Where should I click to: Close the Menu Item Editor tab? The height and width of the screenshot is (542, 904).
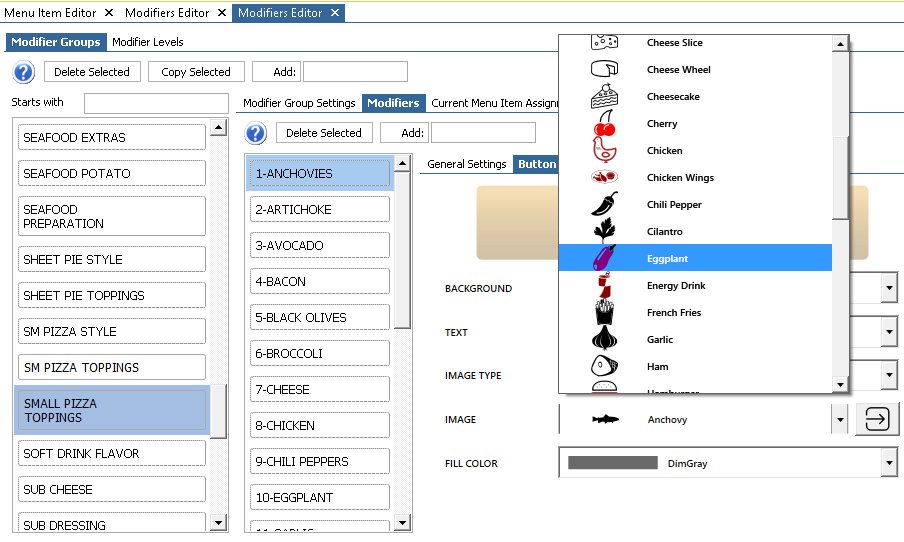[x=108, y=13]
